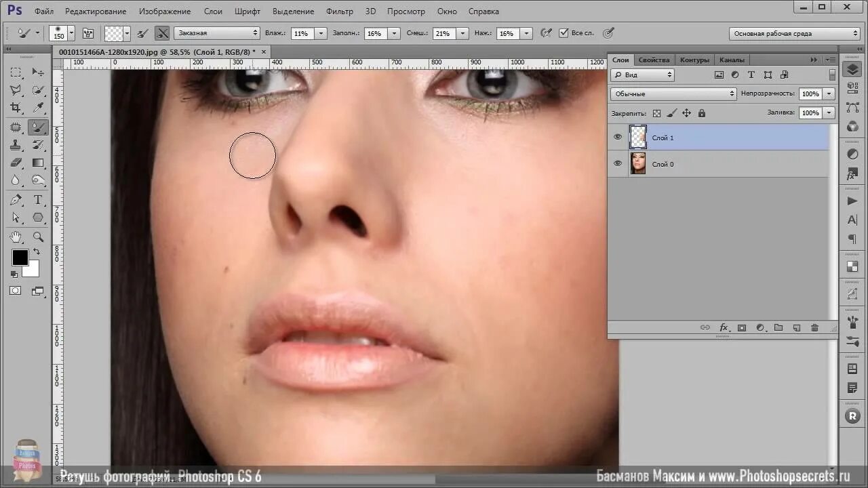Delete layer with trash icon
The height and width of the screenshot is (488, 868).
coord(815,328)
